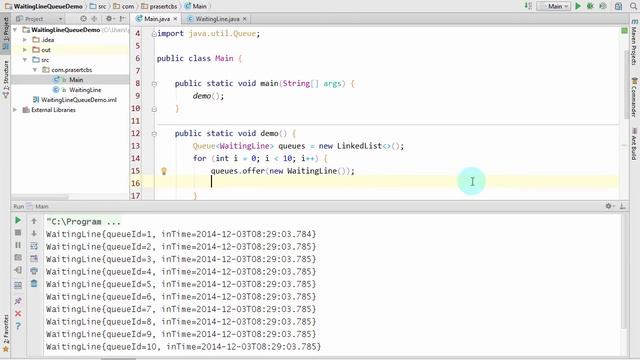Image resolution: width=640 pixels, height=360 pixels.
Task: Click the Main breadcrumb in navigation bar
Action: click(196, 6)
